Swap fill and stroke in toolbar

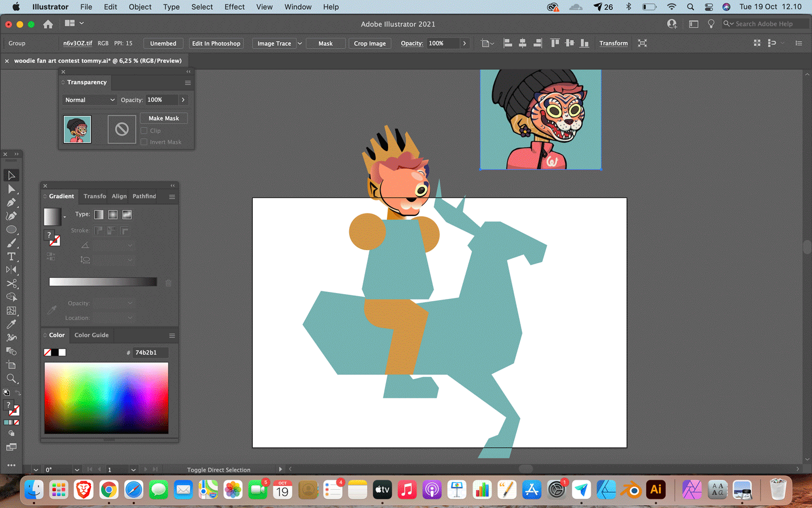click(17, 393)
